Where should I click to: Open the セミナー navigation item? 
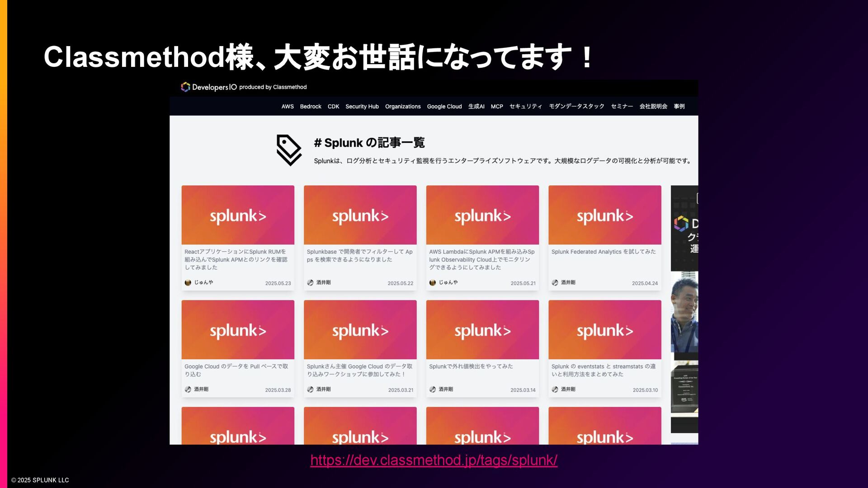coord(622,107)
